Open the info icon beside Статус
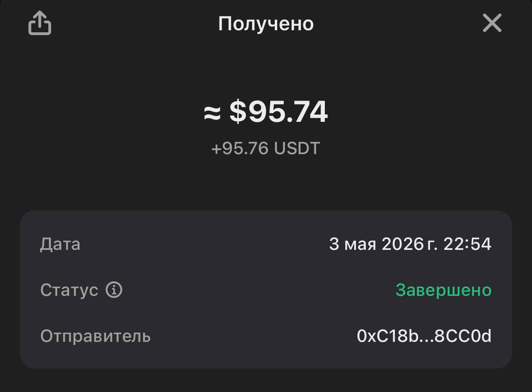The width and height of the screenshot is (532, 392). (x=114, y=290)
